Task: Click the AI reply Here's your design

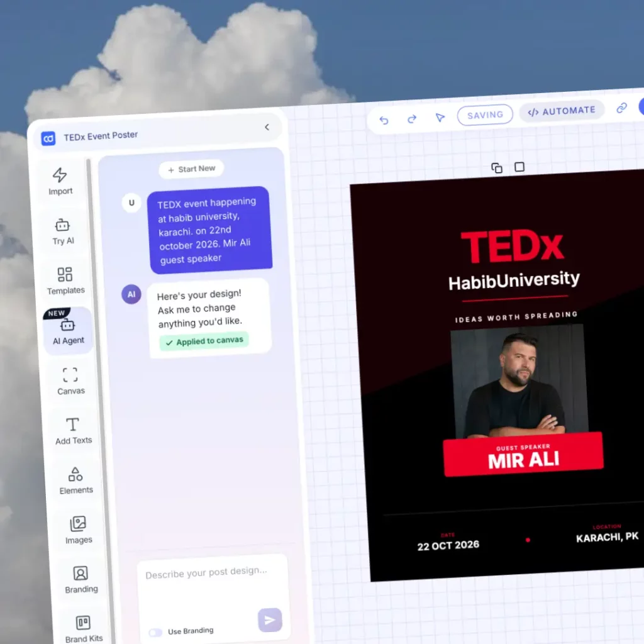Action: [209, 317]
